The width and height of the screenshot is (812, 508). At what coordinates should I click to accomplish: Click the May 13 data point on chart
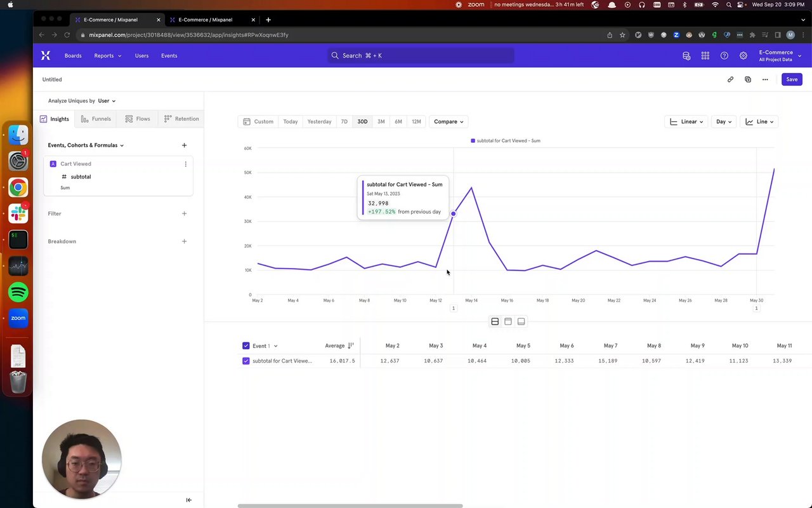454,214
